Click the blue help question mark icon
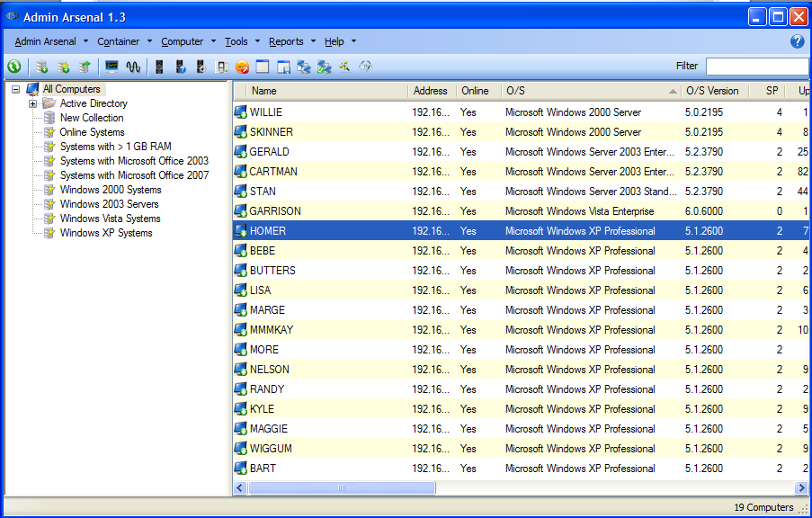Screen dimensions: 812x518 (x=797, y=41)
